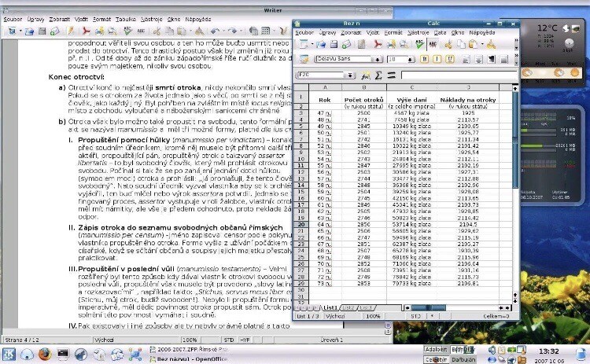Open Konsole terminal from the panel
590x364 pixels.
(x=63, y=355)
